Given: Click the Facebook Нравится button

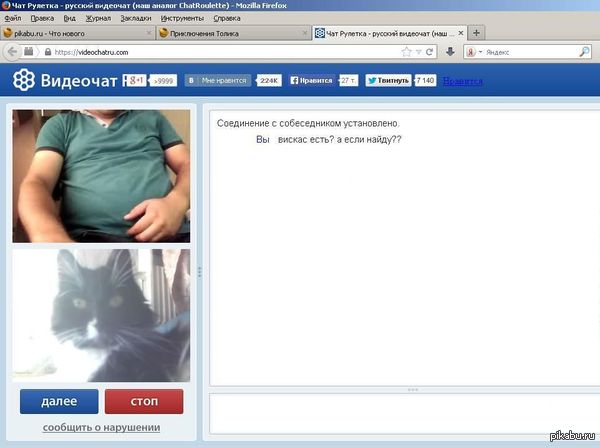Looking at the screenshot, I should click(x=311, y=80).
